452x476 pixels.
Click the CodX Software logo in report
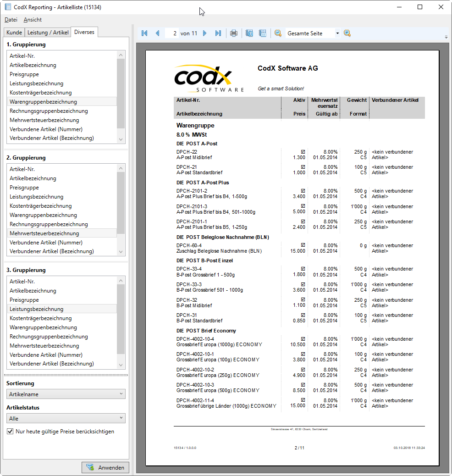tap(209, 78)
